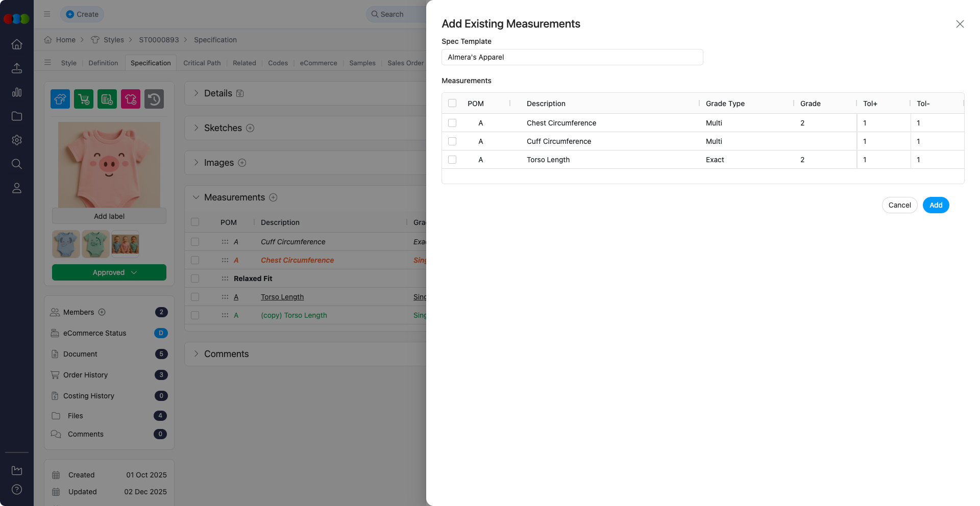
Task: Collapse the Measurements section
Action: click(196, 197)
